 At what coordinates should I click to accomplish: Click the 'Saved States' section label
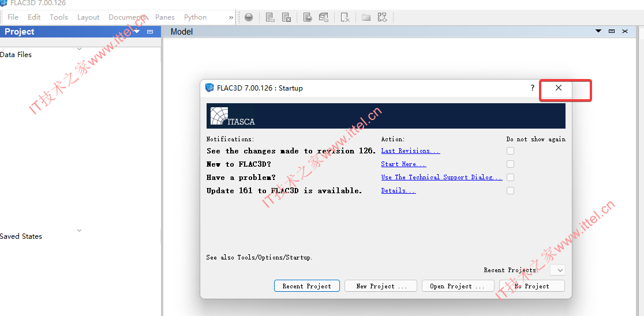pyautogui.click(x=21, y=236)
